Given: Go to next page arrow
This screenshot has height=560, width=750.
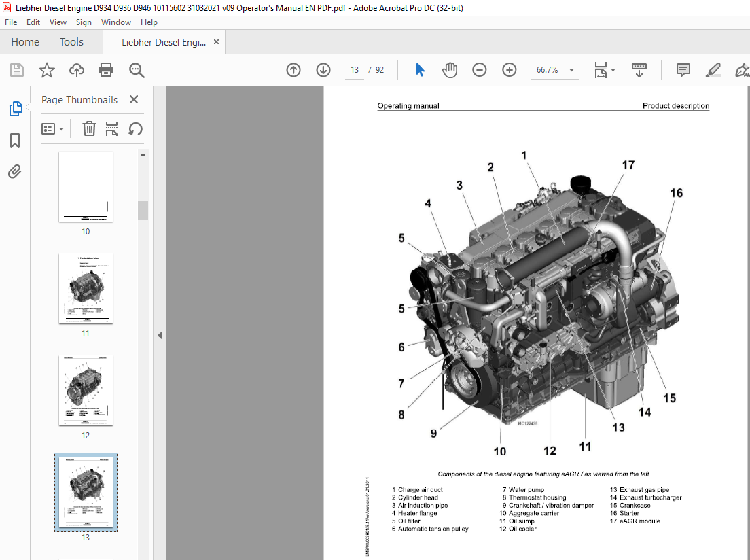Looking at the screenshot, I should tap(323, 71).
